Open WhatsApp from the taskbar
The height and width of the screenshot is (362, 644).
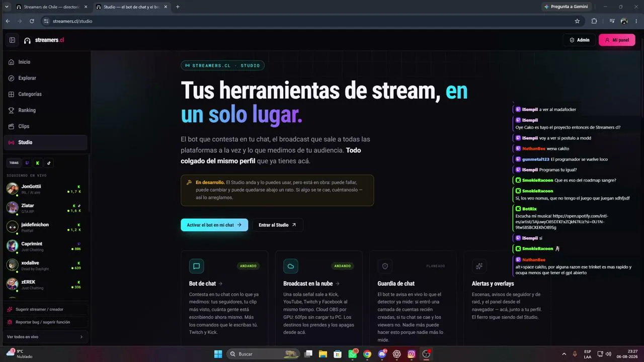pyautogui.click(x=353, y=354)
